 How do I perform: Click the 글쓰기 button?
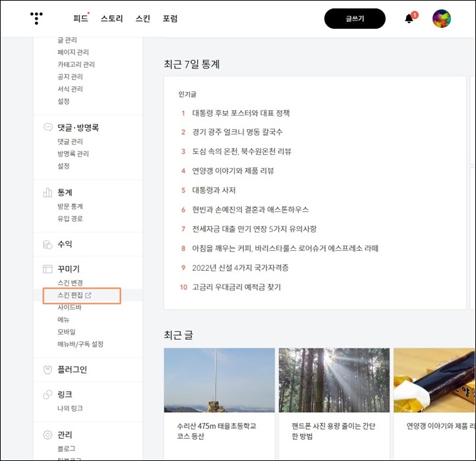click(355, 18)
